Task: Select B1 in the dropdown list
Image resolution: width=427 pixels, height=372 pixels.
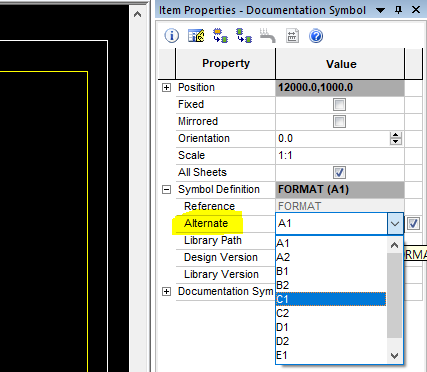Action: [x=331, y=271]
